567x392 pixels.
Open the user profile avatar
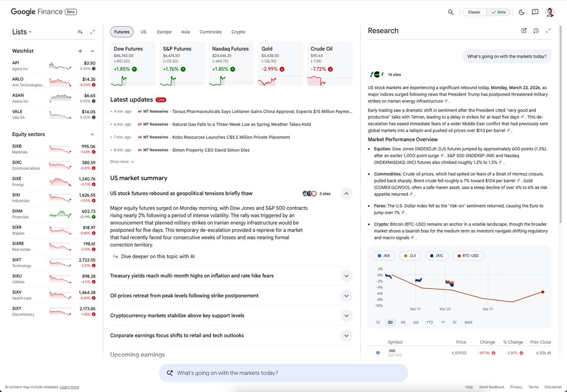550,12
